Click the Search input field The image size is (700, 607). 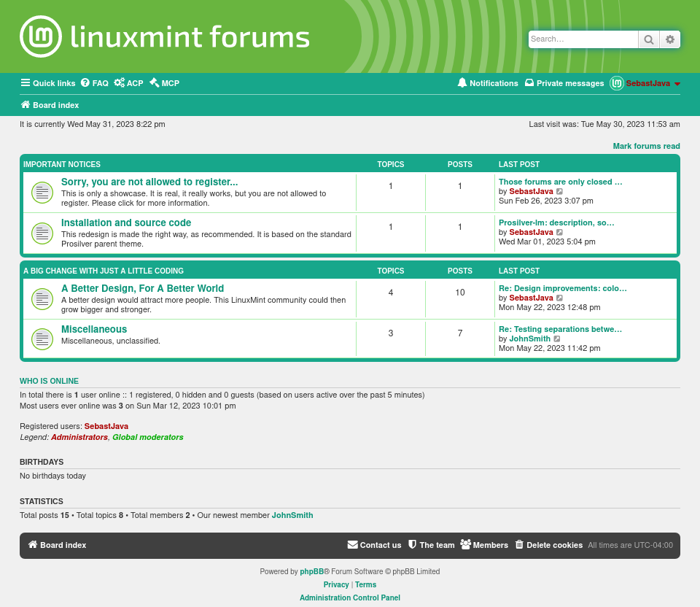click(583, 39)
